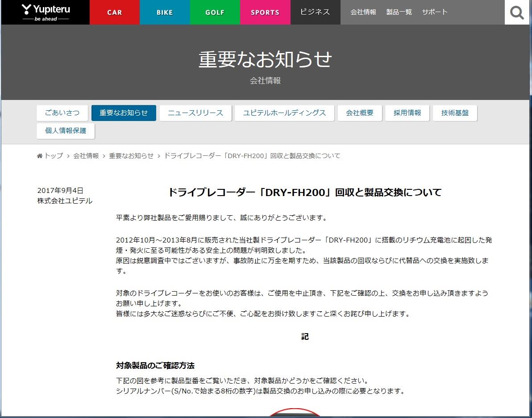The image size is (532, 418).
Task: Open the GOLF category tab
Action: coord(215,12)
